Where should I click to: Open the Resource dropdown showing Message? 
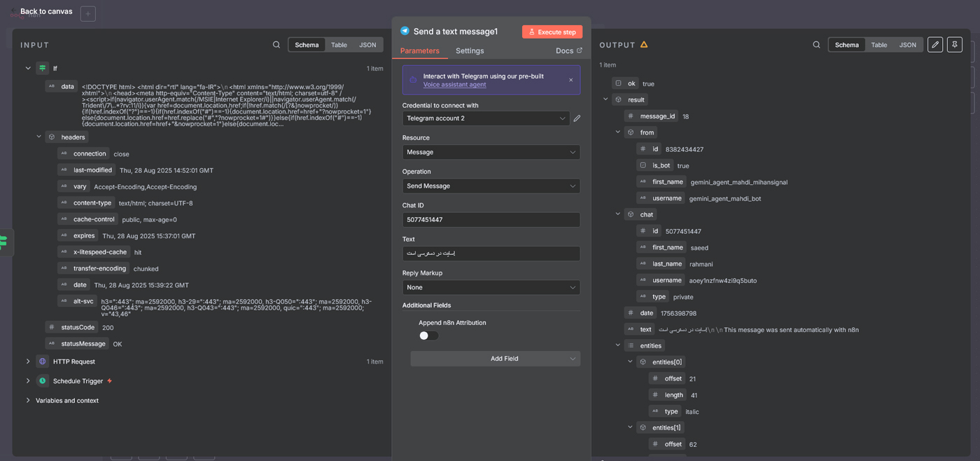pos(491,152)
